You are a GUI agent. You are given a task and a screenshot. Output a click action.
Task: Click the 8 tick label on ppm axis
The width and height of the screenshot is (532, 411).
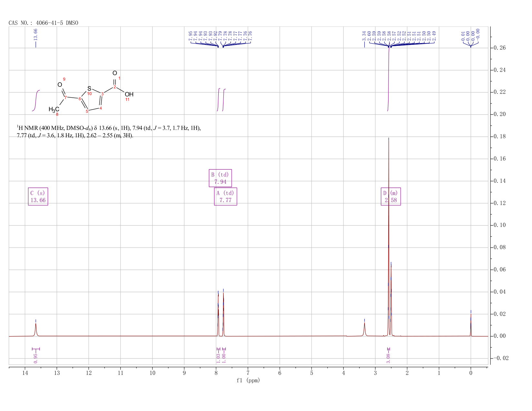pyautogui.click(x=216, y=373)
